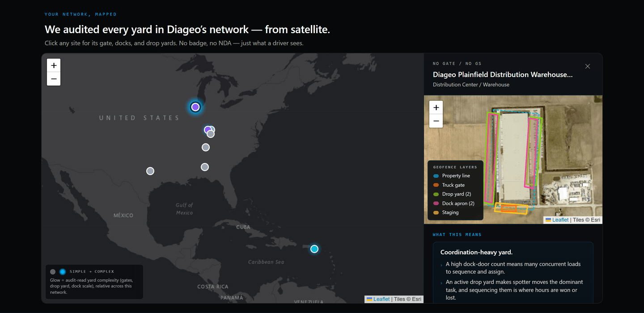The image size is (644, 313).
Task: Toggle the Property line geofence layer
Action: [452, 176]
